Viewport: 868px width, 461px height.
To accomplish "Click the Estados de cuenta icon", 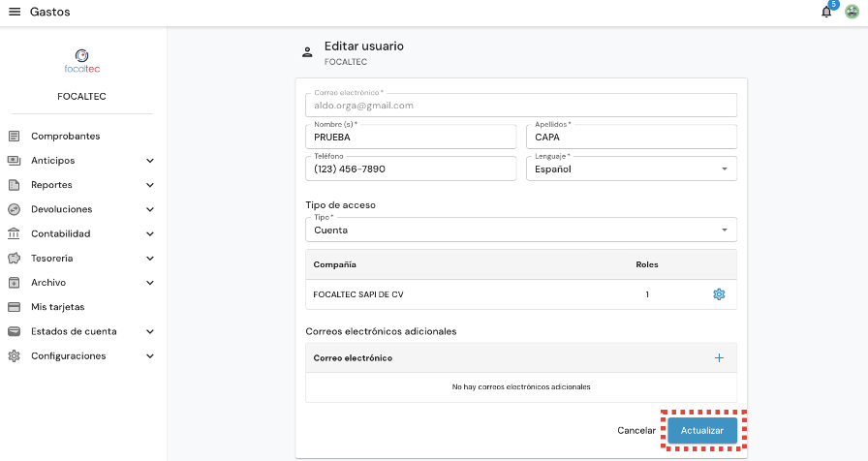I will tap(14, 331).
